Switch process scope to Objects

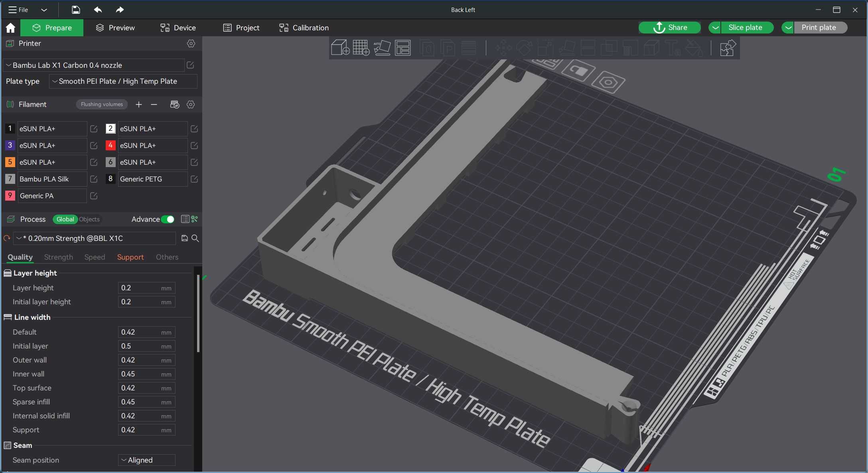coord(89,219)
